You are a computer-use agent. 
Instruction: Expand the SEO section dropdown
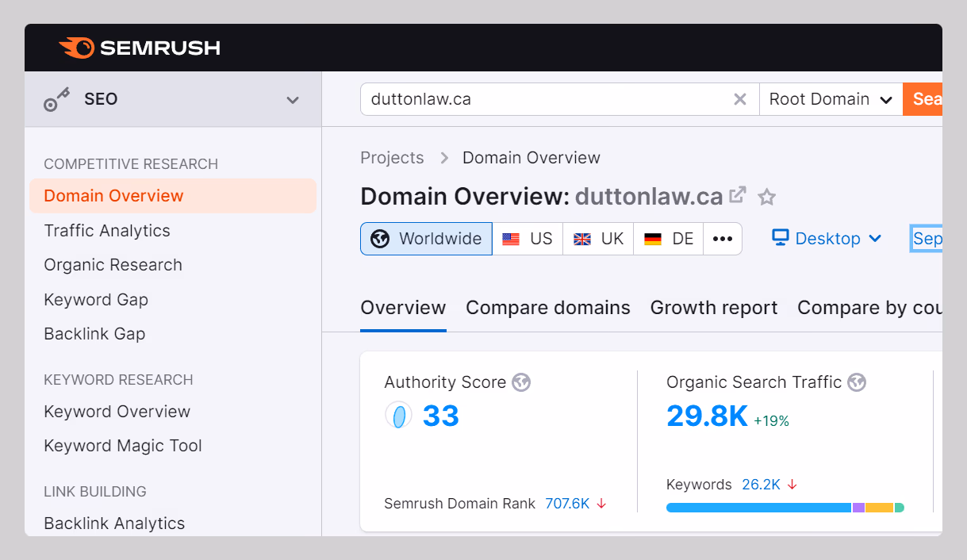pos(293,100)
